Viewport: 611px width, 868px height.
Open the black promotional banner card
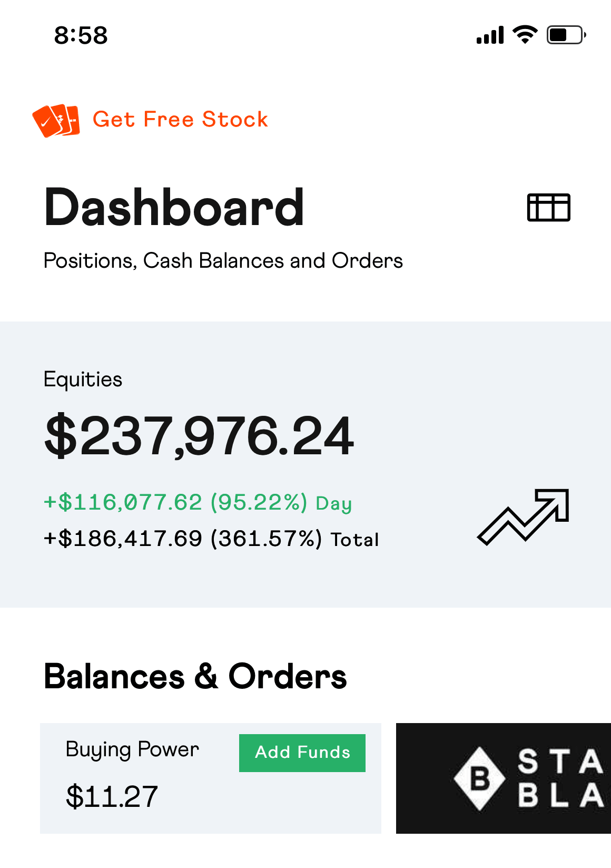pyautogui.click(x=504, y=778)
